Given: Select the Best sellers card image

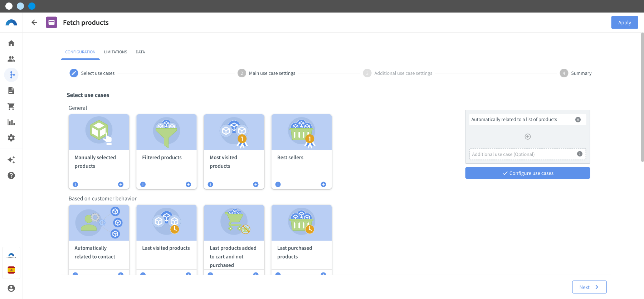Looking at the screenshot, I should 302,132.
